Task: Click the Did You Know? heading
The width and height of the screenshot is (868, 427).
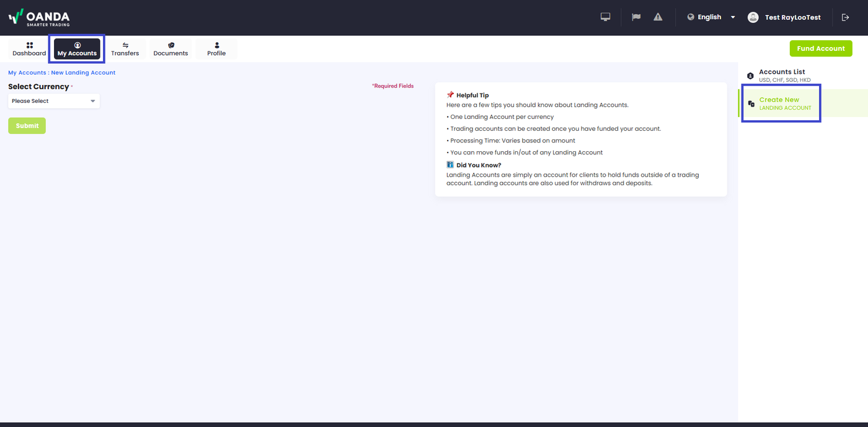Action: [479, 165]
